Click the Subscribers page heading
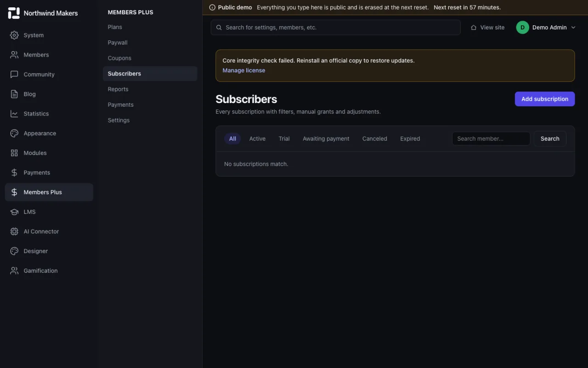This screenshot has width=588, height=368. 246,99
